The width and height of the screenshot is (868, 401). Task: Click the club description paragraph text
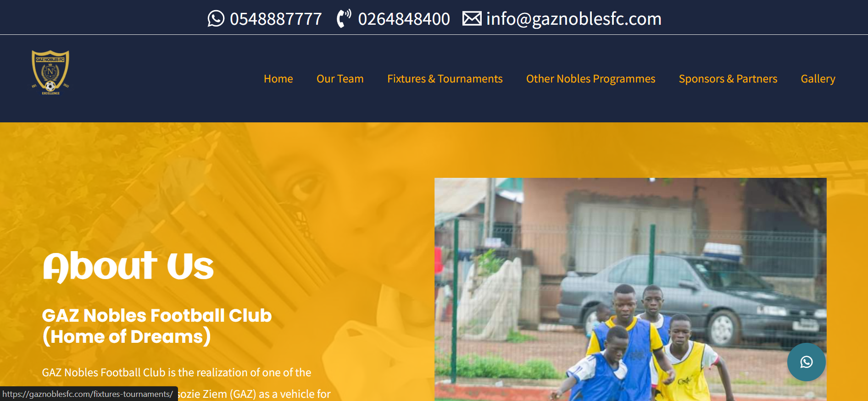click(186, 383)
